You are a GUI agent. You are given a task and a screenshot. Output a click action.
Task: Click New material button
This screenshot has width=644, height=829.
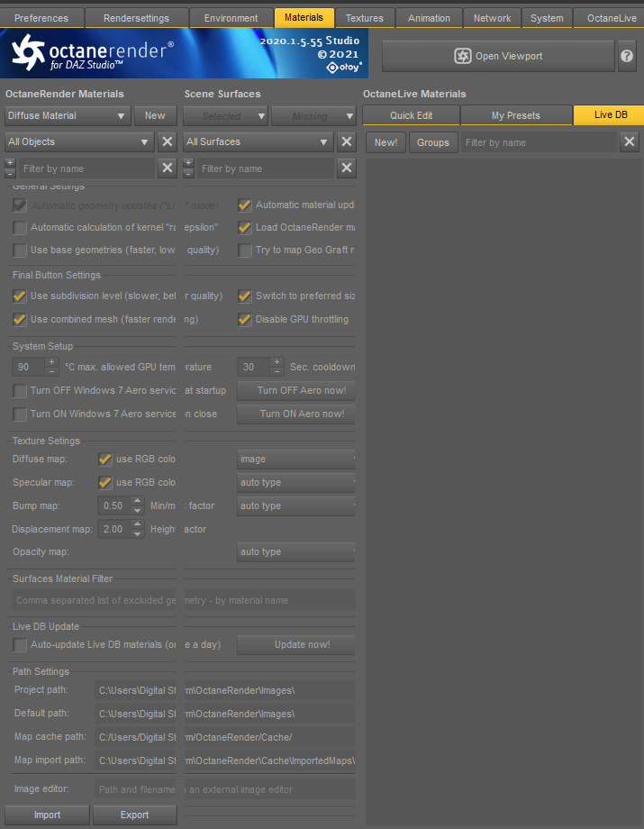click(x=155, y=115)
